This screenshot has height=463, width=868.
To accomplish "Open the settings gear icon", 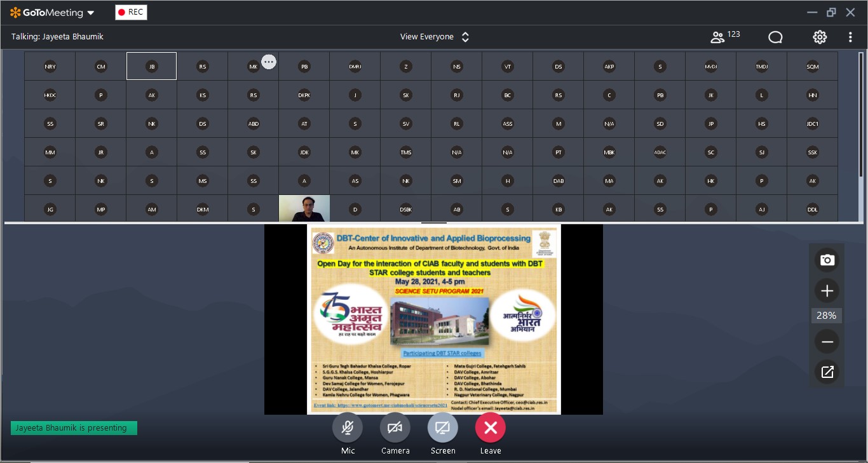I will click(820, 37).
